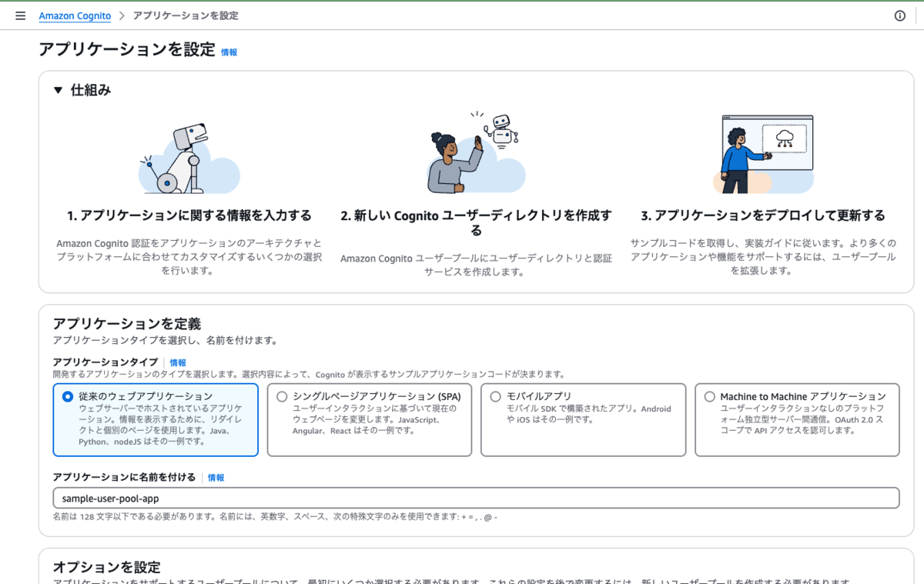
Task: Click the 情報 link beside アプリケーションに名前を付ける
Action: tap(216, 478)
